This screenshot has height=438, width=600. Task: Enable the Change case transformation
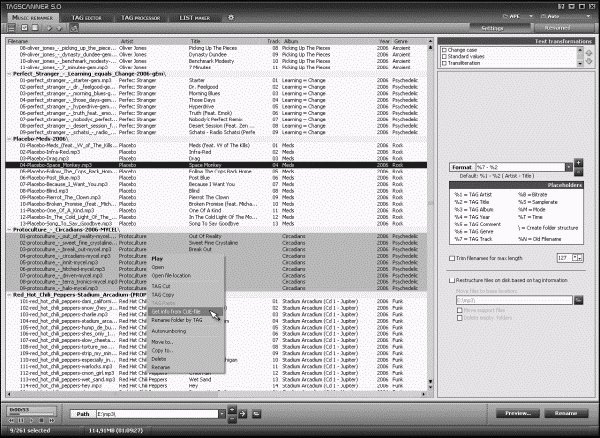pos(444,50)
